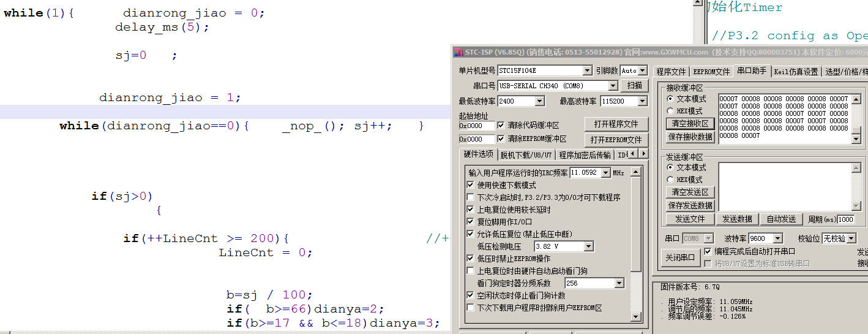This screenshot has width=868, height=334.
Task: Click the 打开程序文件 button
Action: click(616, 124)
